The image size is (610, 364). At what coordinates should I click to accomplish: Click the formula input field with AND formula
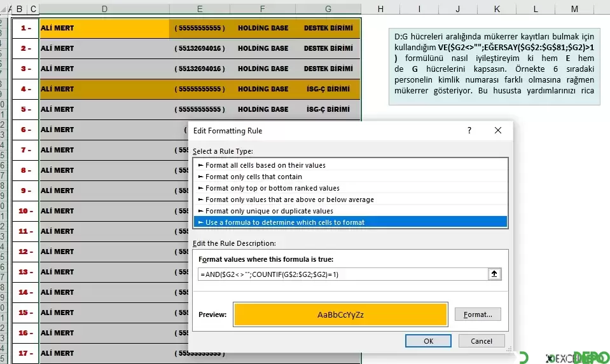click(343, 274)
